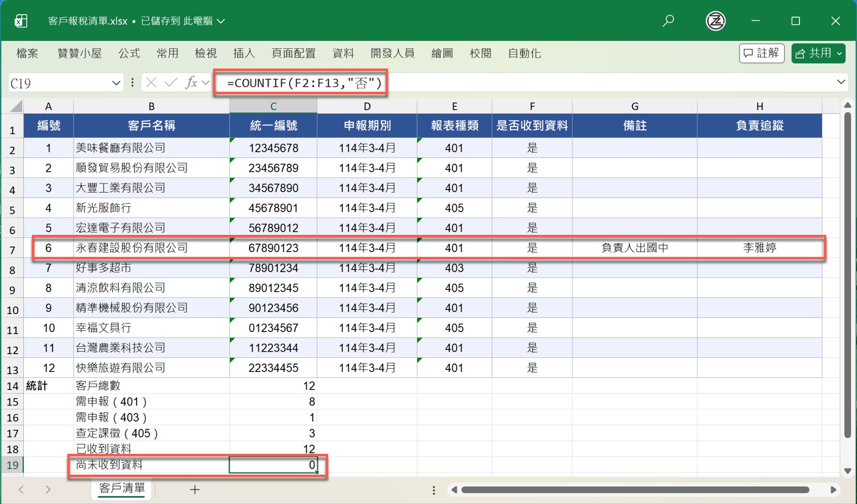Select row 19 header

[12, 465]
